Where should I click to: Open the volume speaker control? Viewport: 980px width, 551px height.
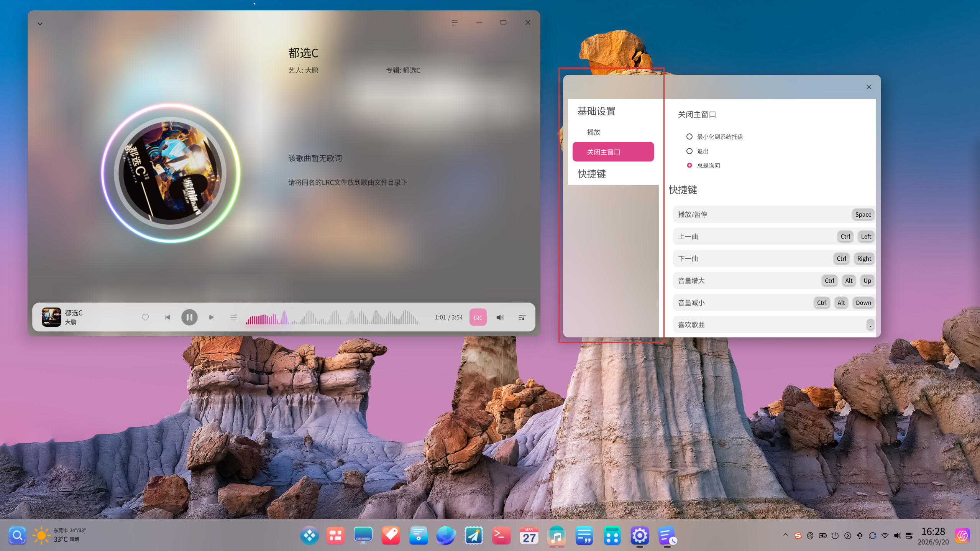[x=500, y=317]
